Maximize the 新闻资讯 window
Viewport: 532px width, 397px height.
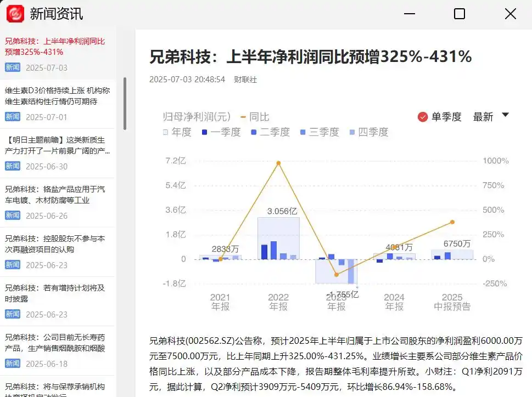460,14
